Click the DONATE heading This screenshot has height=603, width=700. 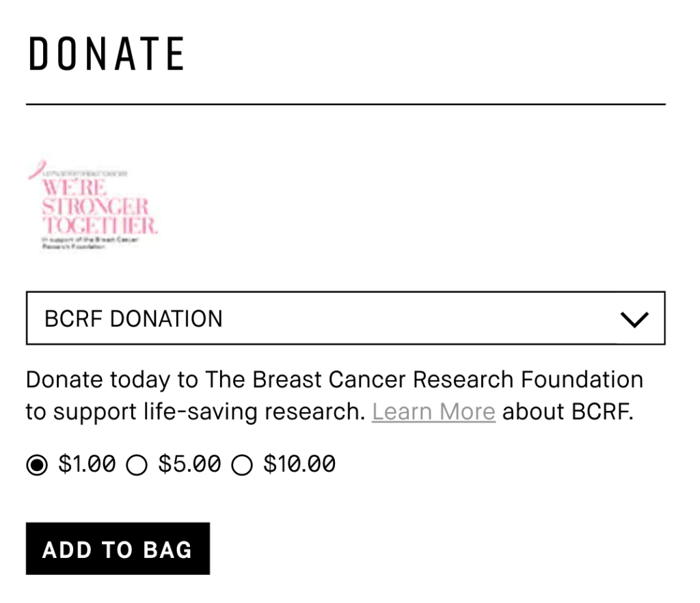(x=107, y=54)
